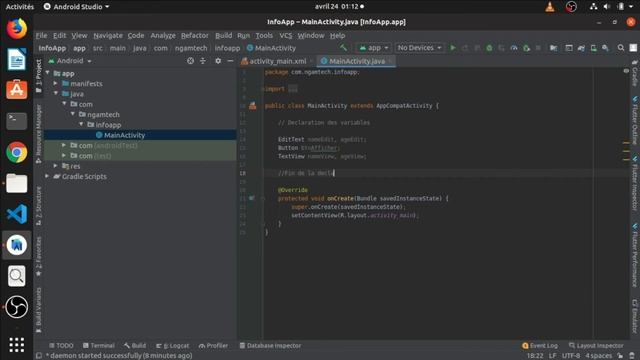640x360 pixels.
Task: Open the Database Inspector tool window
Action: (x=270, y=345)
